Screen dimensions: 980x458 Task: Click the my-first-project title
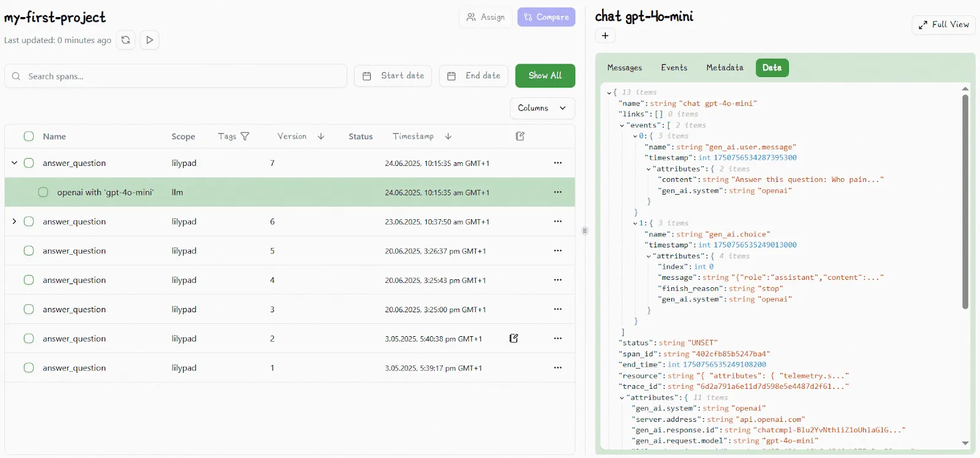tap(55, 17)
